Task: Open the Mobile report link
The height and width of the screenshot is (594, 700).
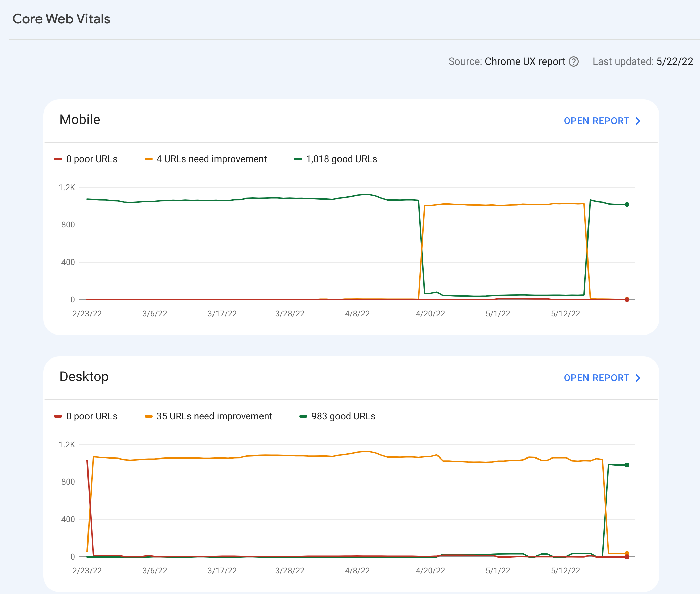Action: pyautogui.click(x=596, y=121)
